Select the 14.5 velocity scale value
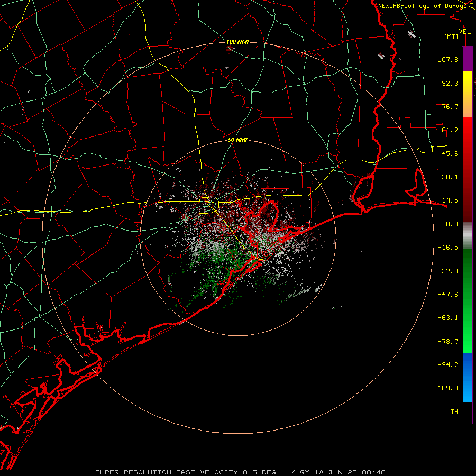 (x=450, y=200)
